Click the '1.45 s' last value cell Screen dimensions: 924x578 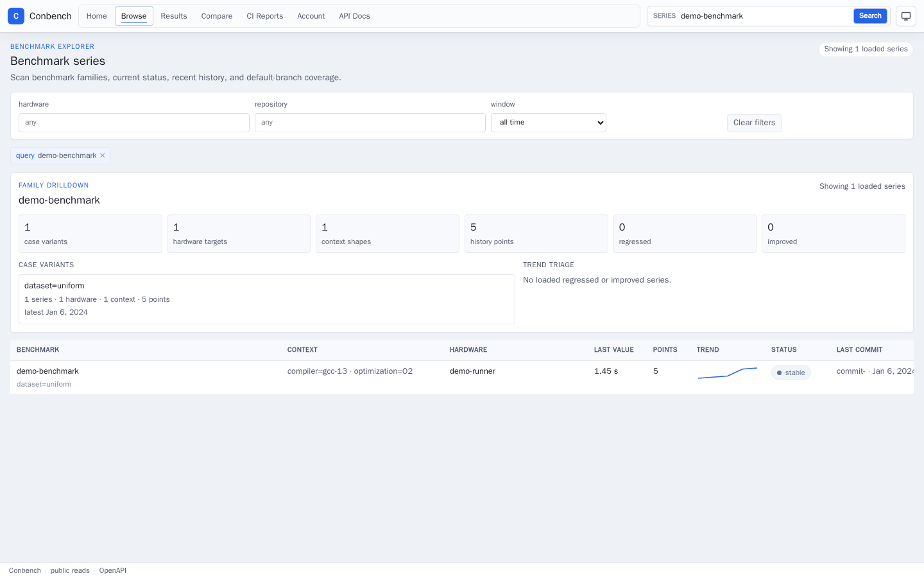tap(606, 371)
